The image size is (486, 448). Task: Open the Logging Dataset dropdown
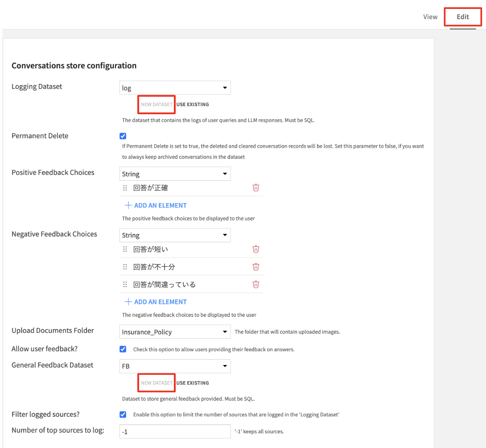pos(175,88)
